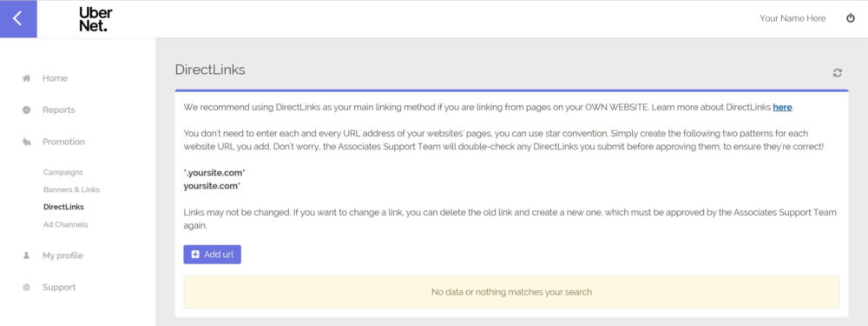The height and width of the screenshot is (326, 868).
Task: Select DirectLinks submenu item
Action: (63, 207)
